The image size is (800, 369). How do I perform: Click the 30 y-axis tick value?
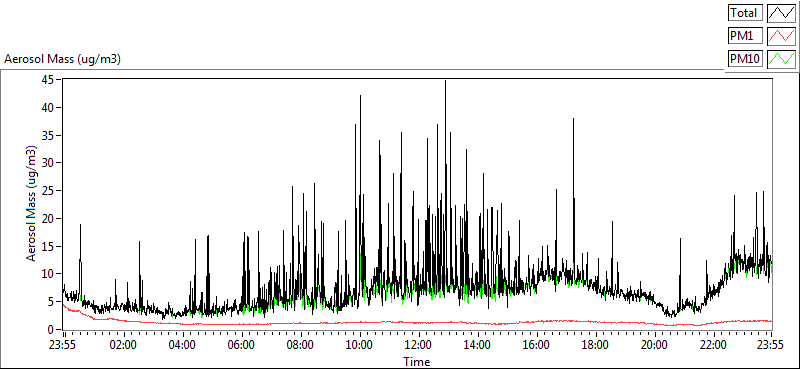49,163
